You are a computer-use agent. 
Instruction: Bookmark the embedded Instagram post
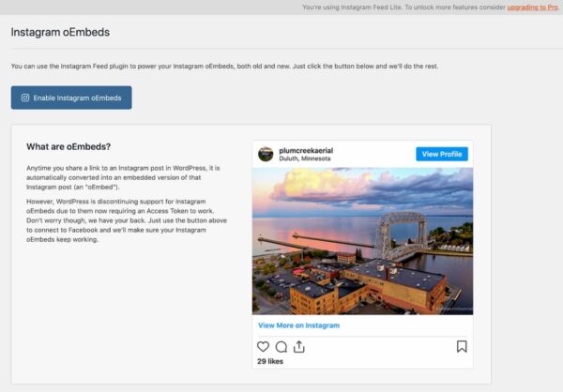[x=462, y=346]
